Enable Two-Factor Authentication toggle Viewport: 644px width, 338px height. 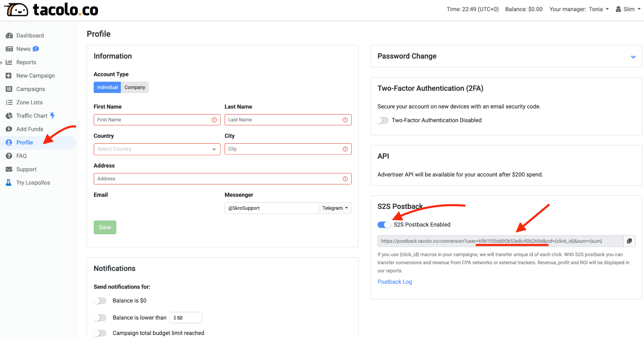pyautogui.click(x=382, y=121)
